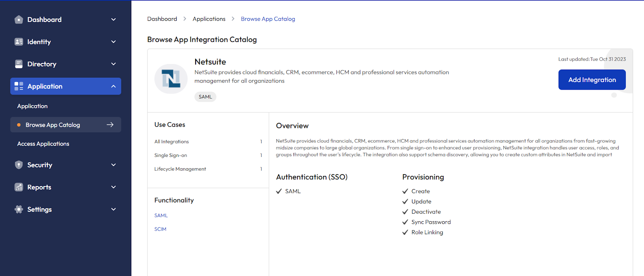Expand the Dashboard menu chevron
The height and width of the screenshot is (276, 644).
pos(114,19)
